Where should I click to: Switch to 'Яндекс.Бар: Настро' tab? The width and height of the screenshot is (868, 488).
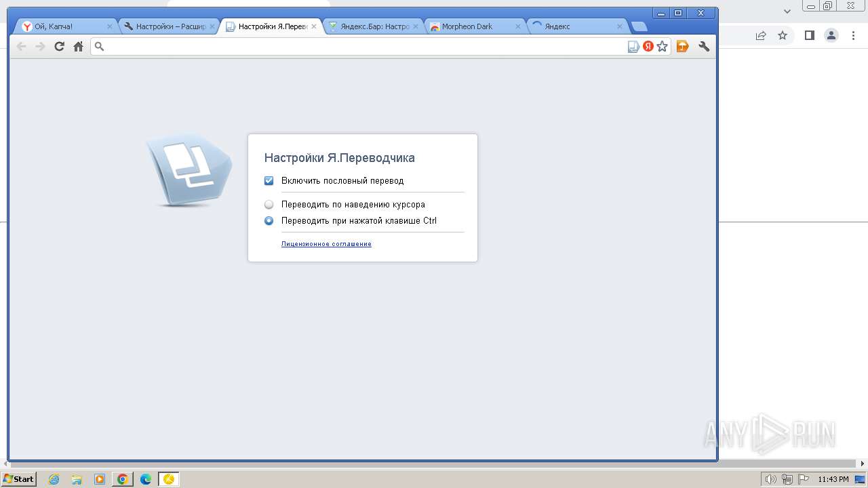(373, 26)
